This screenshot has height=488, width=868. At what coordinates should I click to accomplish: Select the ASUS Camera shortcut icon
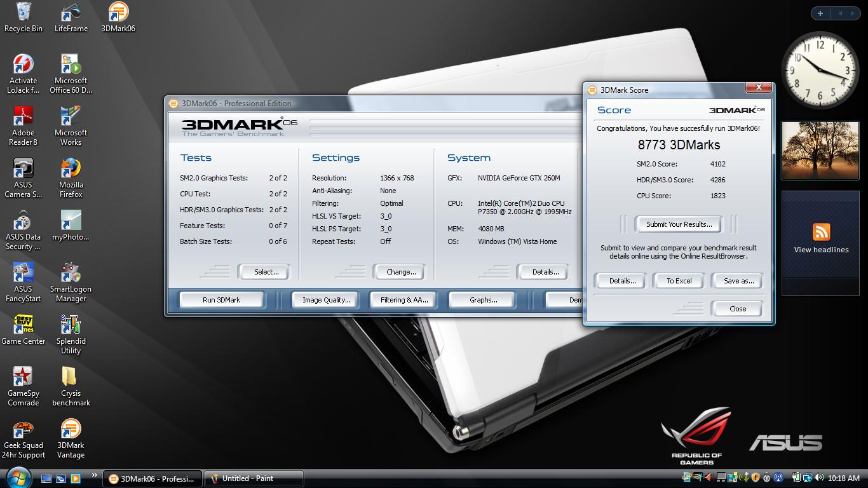[24, 178]
